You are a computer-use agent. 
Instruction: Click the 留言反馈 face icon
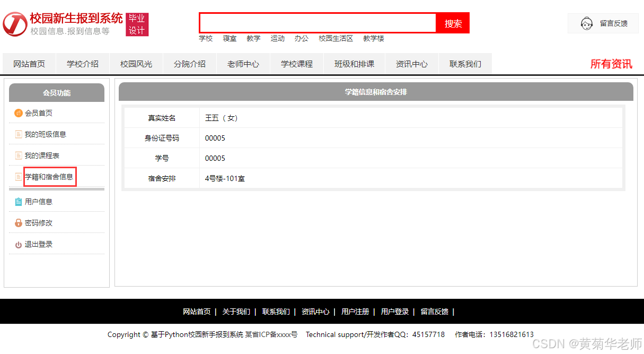(586, 23)
